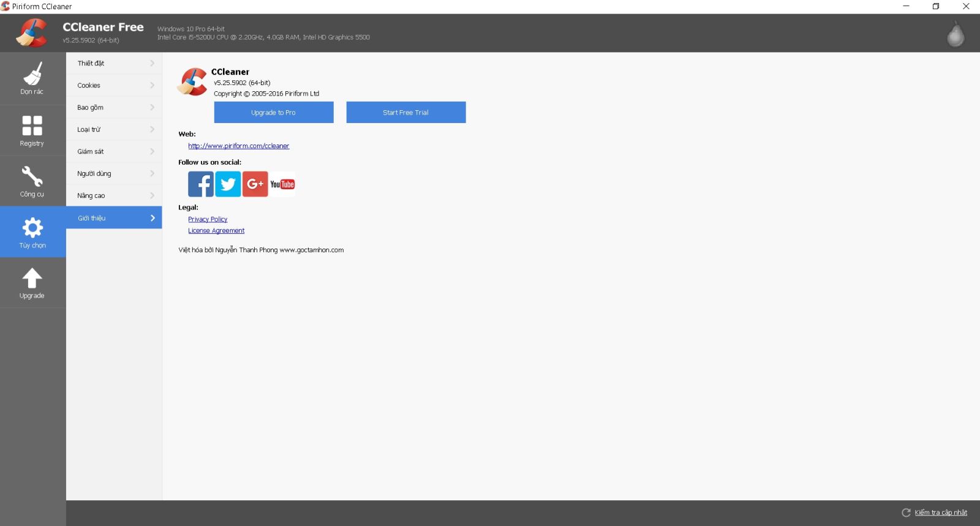Click the Copyright 2005-2016 Piriform Ltd text
The height and width of the screenshot is (526, 980).
pyautogui.click(x=266, y=94)
